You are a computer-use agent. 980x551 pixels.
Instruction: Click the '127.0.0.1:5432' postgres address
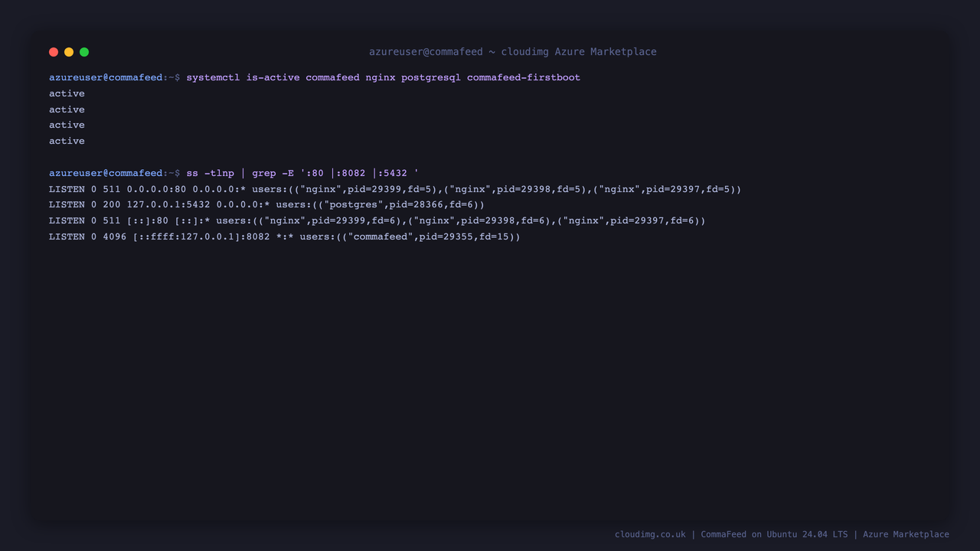click(168, 204)
